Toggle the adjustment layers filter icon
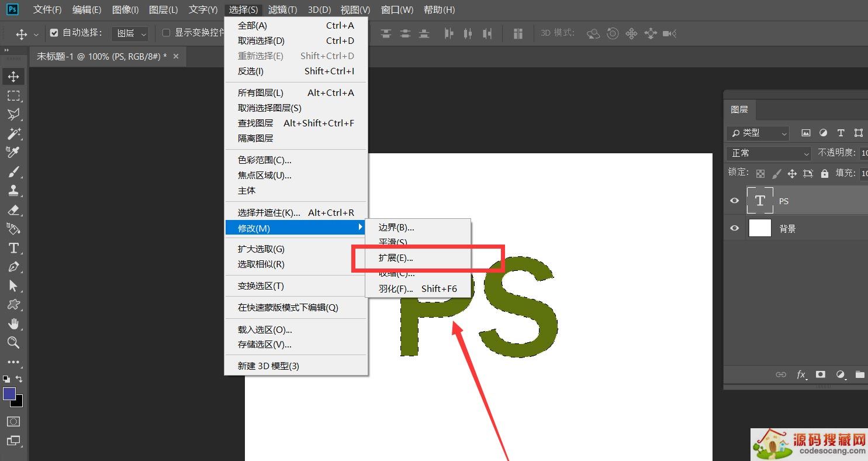The height and width of the screenshot is (461, 868). (x=824, y=133)
